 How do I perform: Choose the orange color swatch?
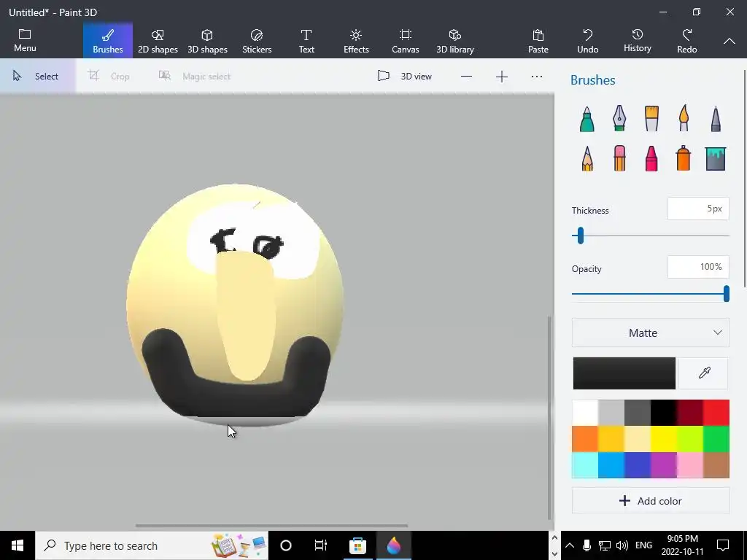tap(585, 438)
